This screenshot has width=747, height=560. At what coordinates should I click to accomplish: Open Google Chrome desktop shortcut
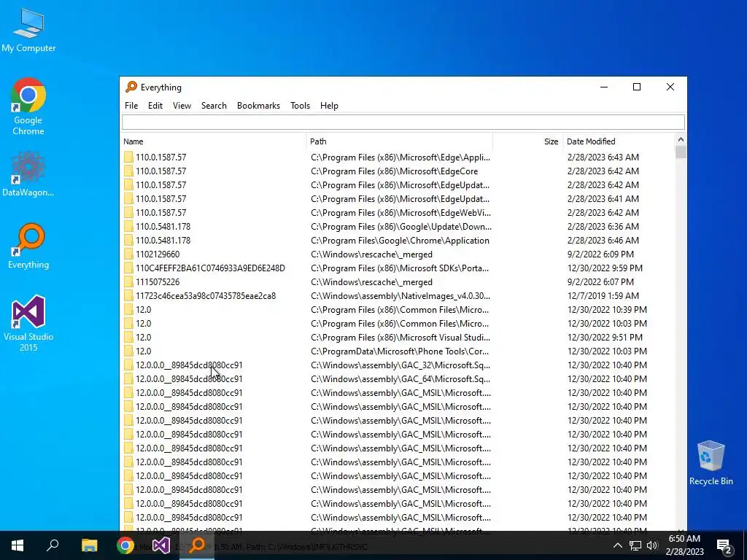(28, 106)
